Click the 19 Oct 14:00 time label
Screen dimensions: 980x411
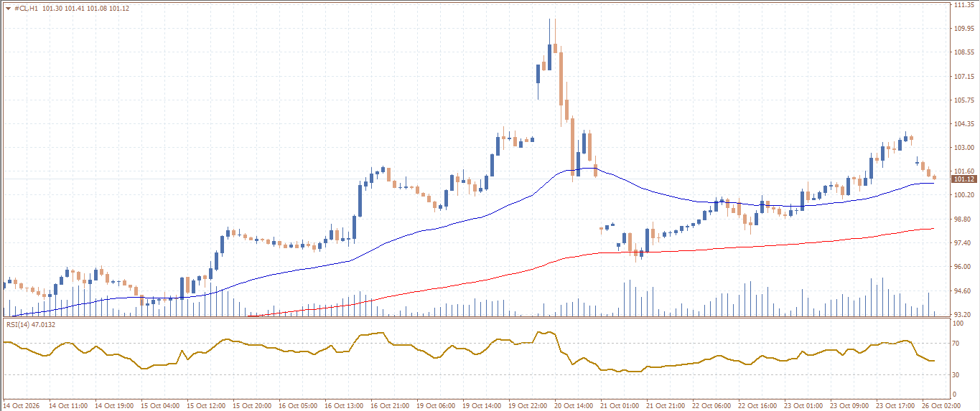[482, 405]
